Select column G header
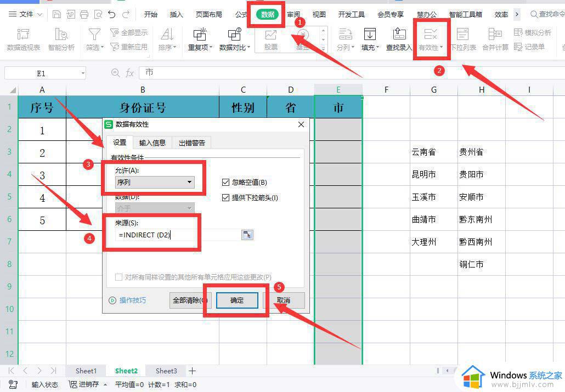 (x=434, y=90)
